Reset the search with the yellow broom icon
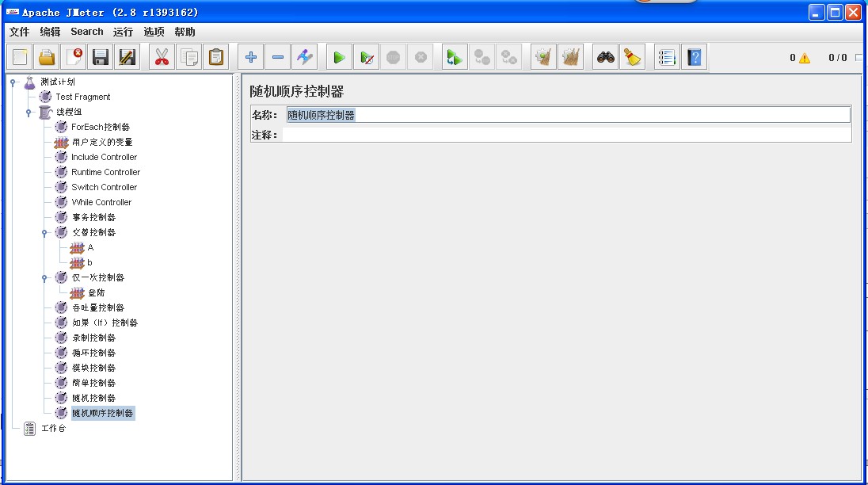This screenshot has width=868, height=485. coord(632,57)
